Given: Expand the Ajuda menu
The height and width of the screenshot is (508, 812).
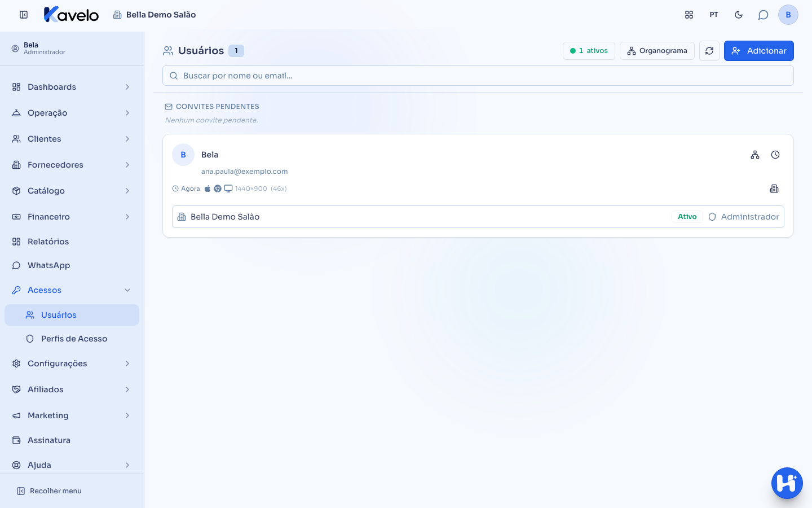Looking at the screenshot, I should coord(72,465).
